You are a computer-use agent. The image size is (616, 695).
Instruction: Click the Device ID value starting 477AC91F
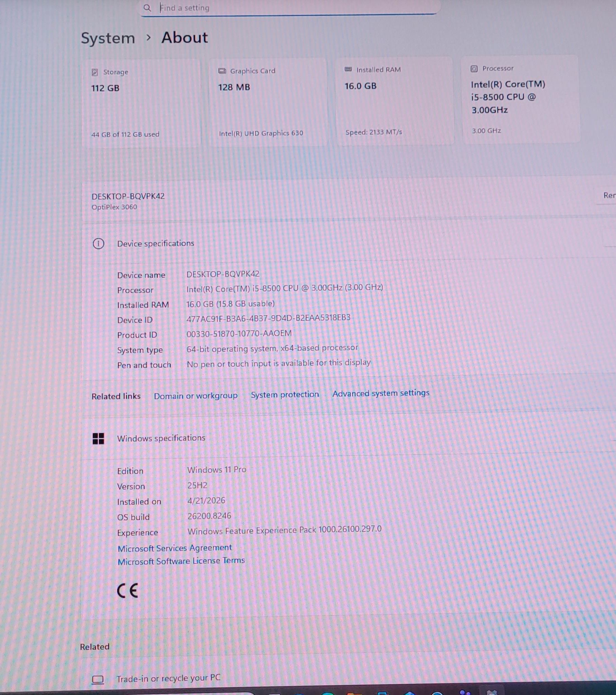tap(268, 318)
